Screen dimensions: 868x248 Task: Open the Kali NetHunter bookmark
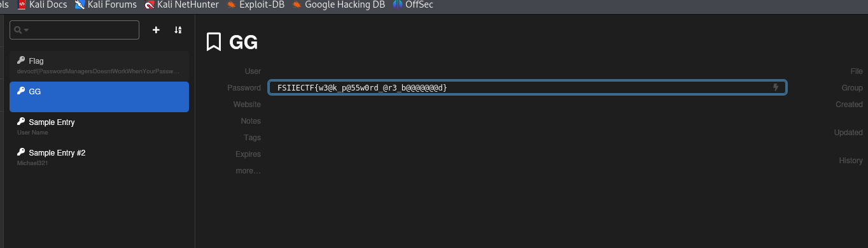tap(181, 4)
